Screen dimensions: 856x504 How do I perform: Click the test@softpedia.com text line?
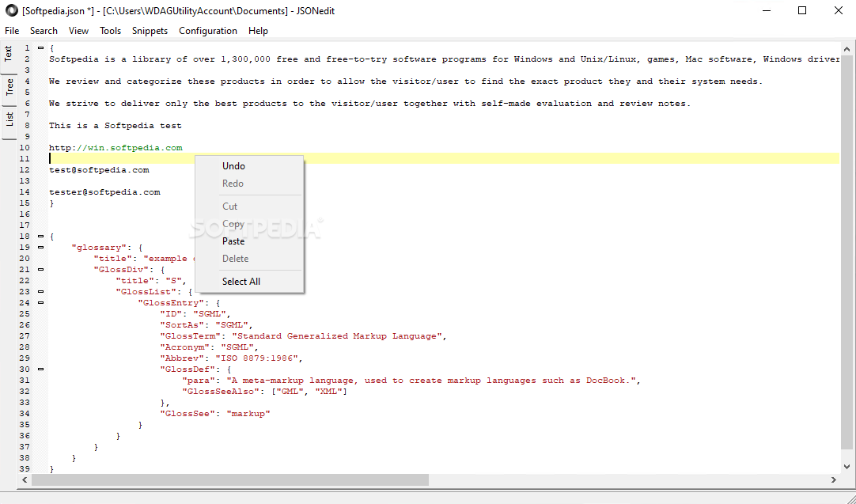pos(99,170)
